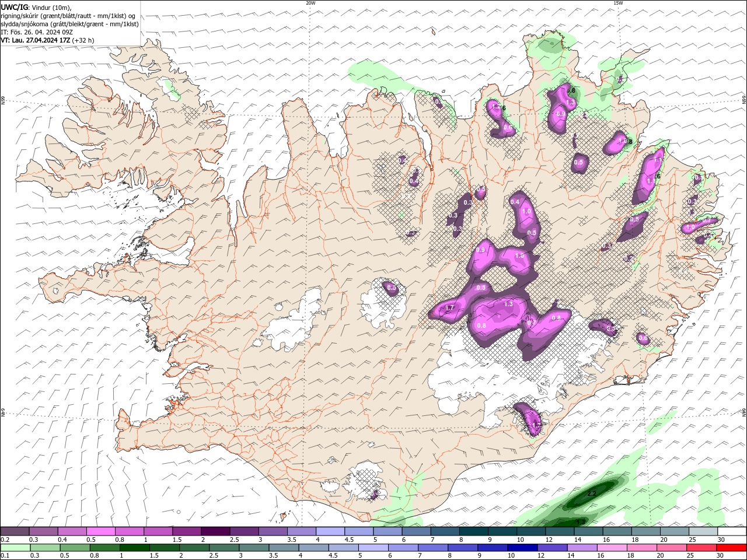This screenshot has height=560, width=747.
Task: Click the grey-purple 0.2 swatch in upper legend row
Action: pyautogui.click(x=15, y=531)
